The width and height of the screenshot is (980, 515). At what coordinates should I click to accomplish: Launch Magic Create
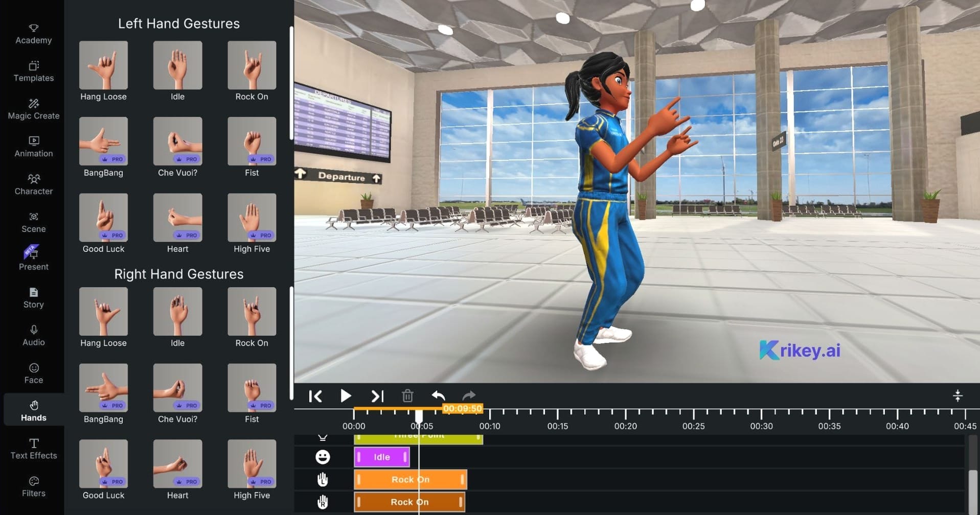[33, 109]
